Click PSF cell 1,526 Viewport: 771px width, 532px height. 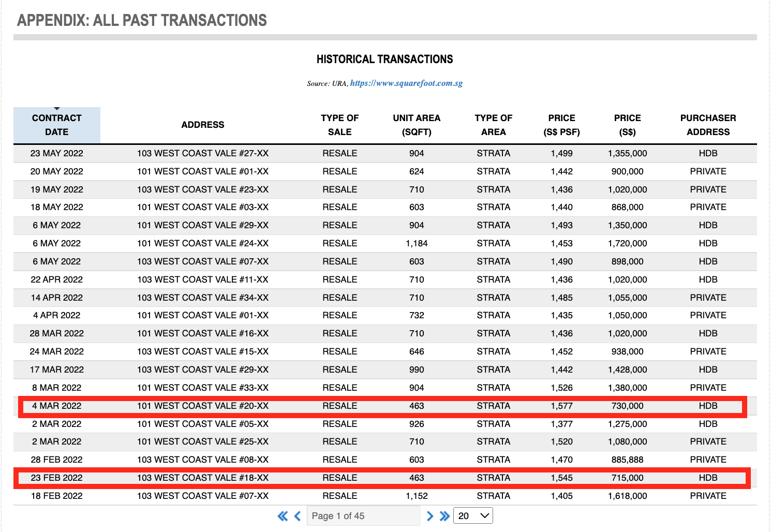(562, 388)
